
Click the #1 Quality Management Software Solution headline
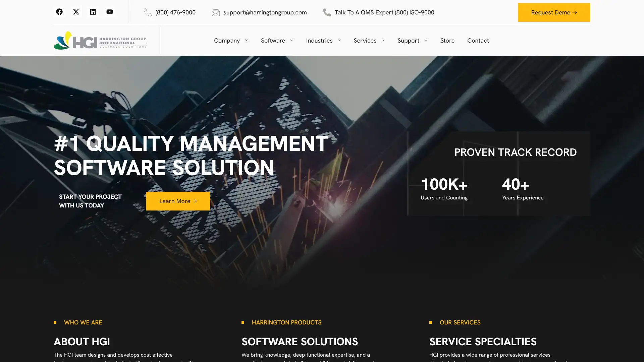pos(191,156)
